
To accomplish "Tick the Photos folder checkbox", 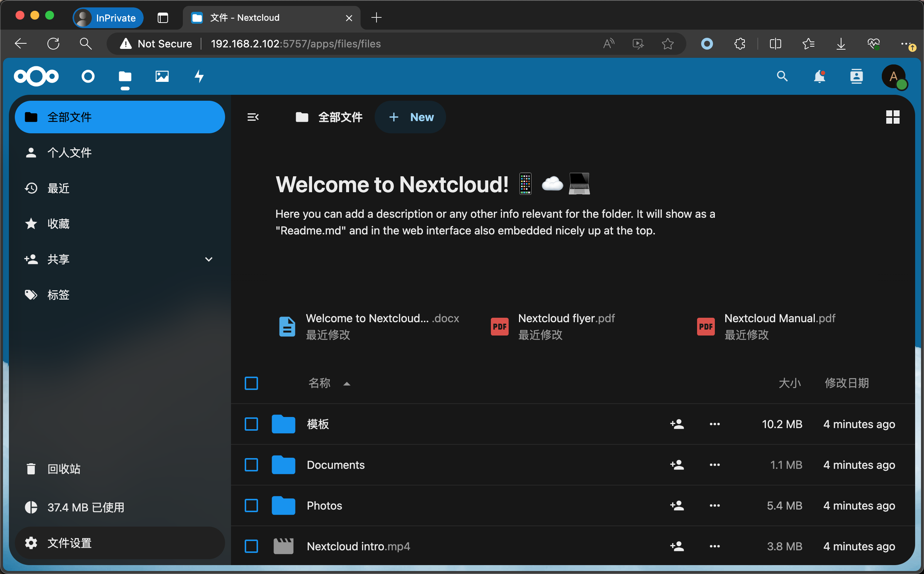I will click(x=251, y=505).
